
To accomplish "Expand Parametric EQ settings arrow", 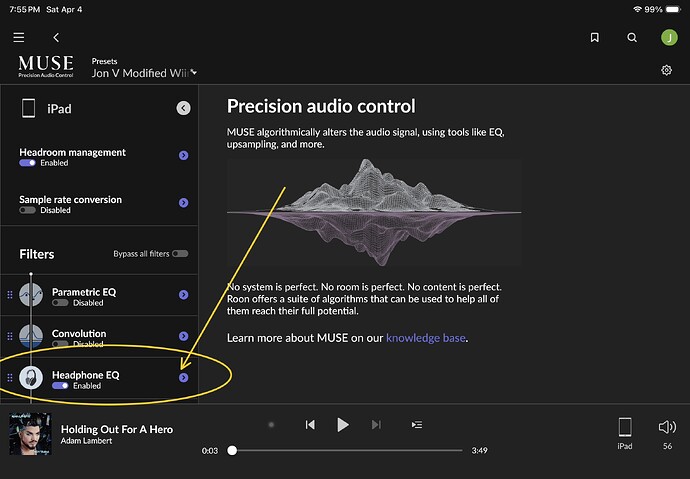I will [x=184, y=295].
